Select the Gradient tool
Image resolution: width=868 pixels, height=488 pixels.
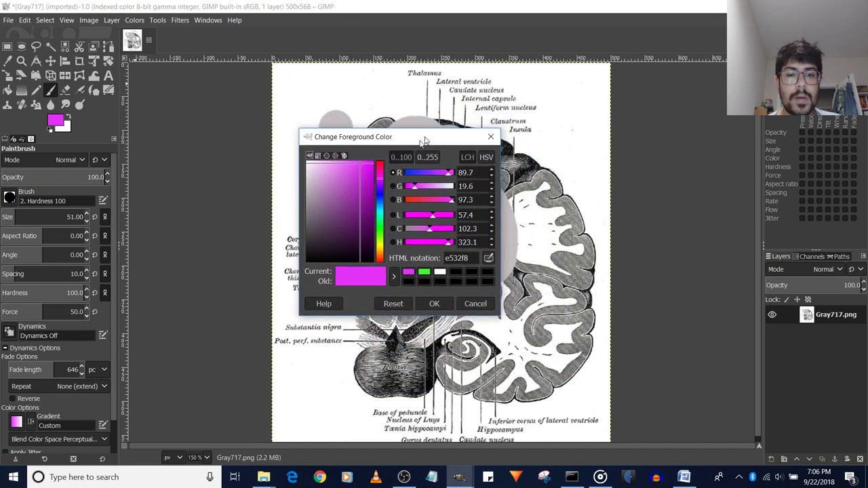tap(22, 89)
